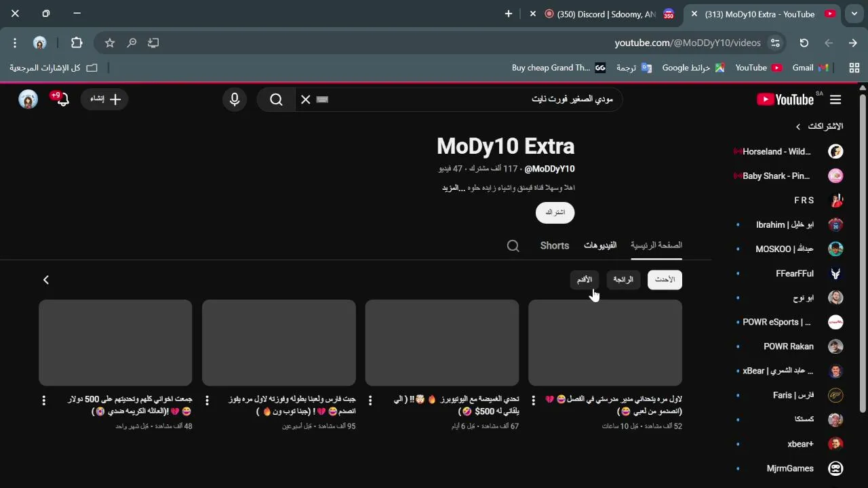Open options menu for school principal video
This screenshot has width=868, height=488.
[x=534, y=401]
